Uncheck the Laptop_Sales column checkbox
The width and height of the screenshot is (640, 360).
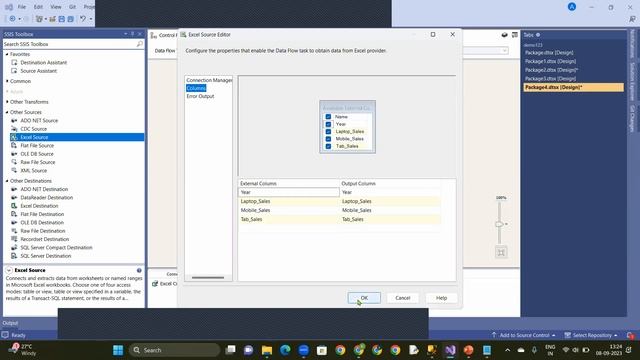[328, 131]
